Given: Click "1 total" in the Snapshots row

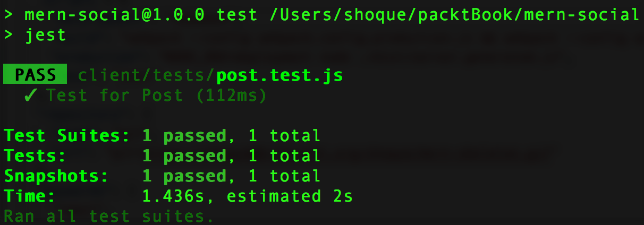Looking at the screenshot, I should point(284,177).
